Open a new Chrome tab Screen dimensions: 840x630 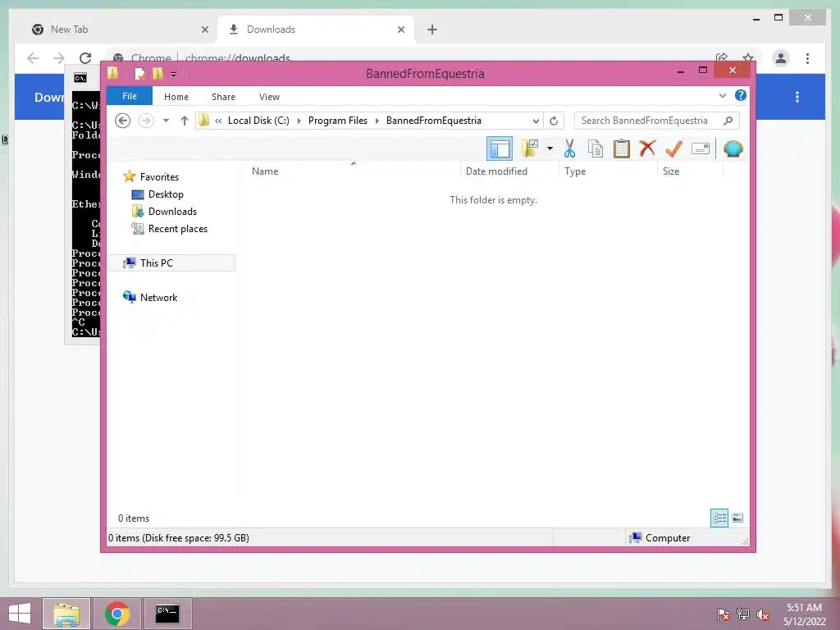(432, 30)
